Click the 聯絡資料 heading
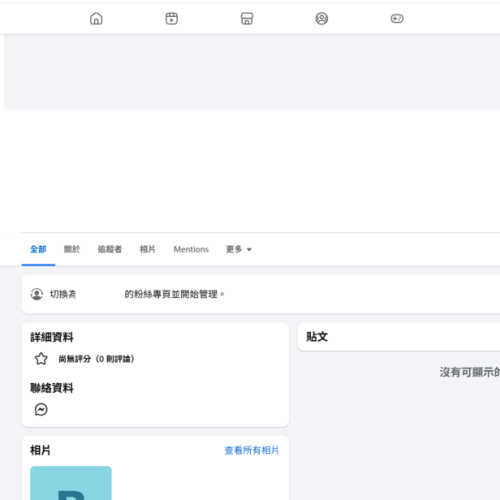The image size is (500, 500). pos(52,388)
